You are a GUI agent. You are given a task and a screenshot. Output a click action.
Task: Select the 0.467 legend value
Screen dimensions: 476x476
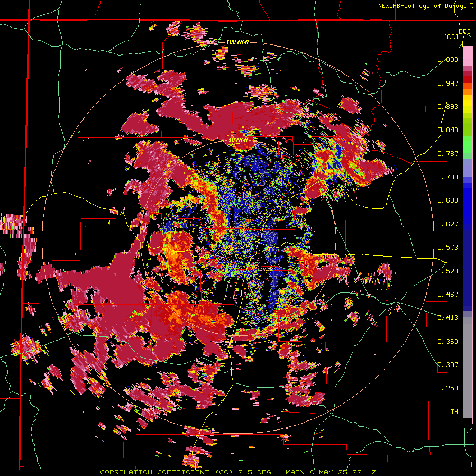(x=448, y=295)
